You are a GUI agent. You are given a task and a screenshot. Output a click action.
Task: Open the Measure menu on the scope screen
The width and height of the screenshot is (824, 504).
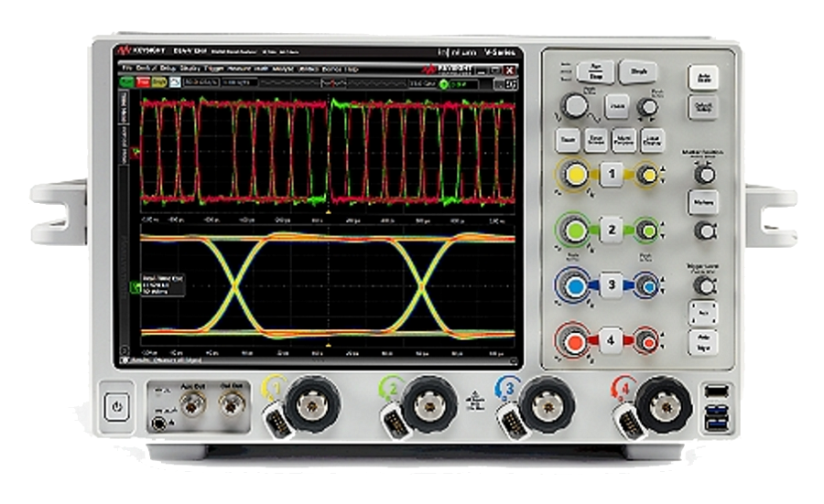240,69
